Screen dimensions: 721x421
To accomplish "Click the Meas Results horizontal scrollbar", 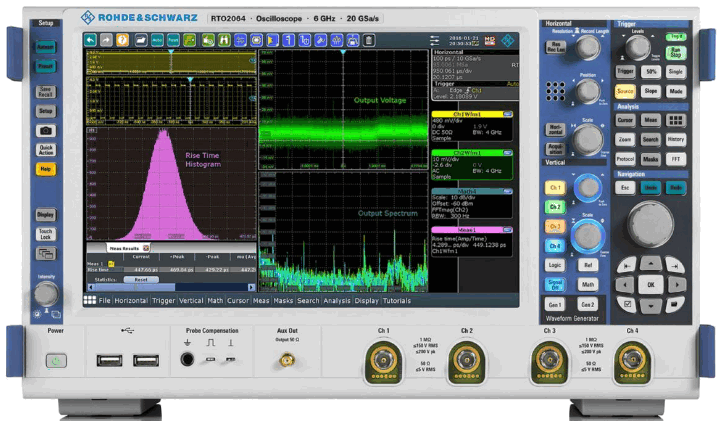I will (171, 287).
